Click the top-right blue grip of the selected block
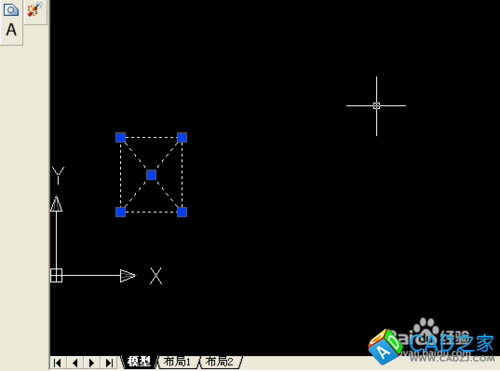Viewport: 500px width, 371px height. [182, 137]
